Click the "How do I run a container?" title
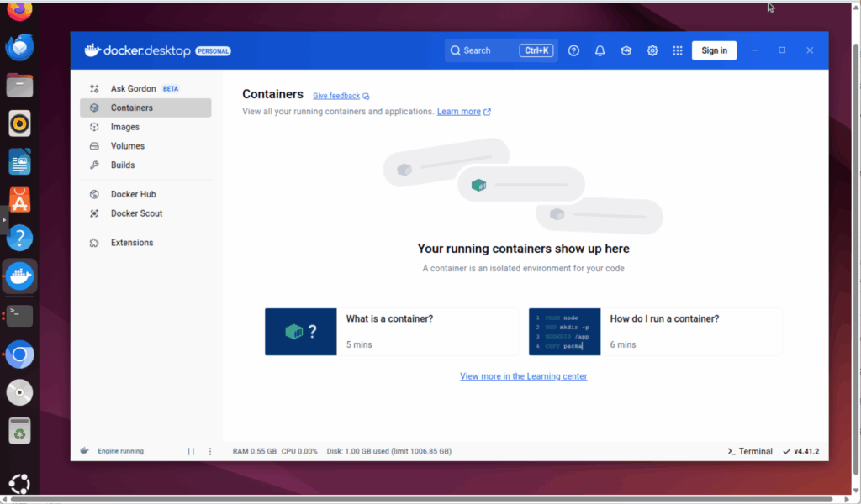The image size is (861, 504). pos(664,318)
